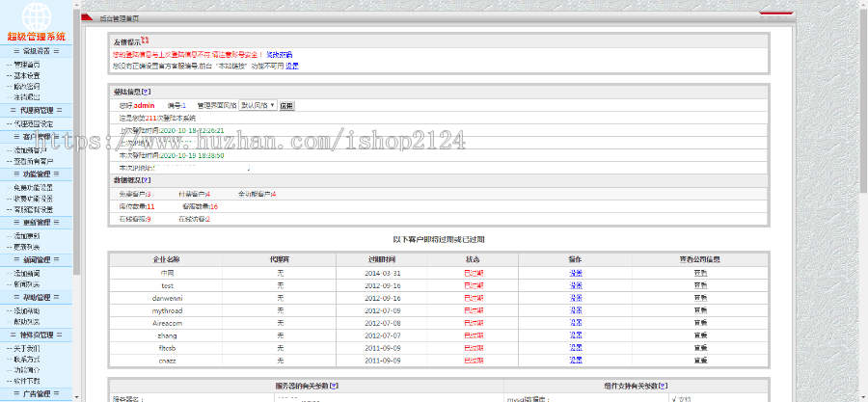Open the [?] help icon beside 数据概况
The width and height of the screenshot is (868, 402).
[147, 180]
